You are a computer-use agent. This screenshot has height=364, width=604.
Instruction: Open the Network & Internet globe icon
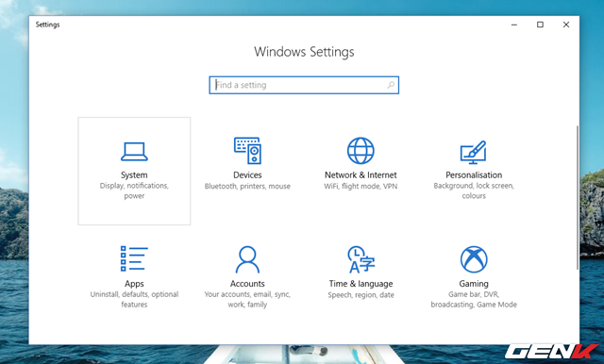pos(361,151)
